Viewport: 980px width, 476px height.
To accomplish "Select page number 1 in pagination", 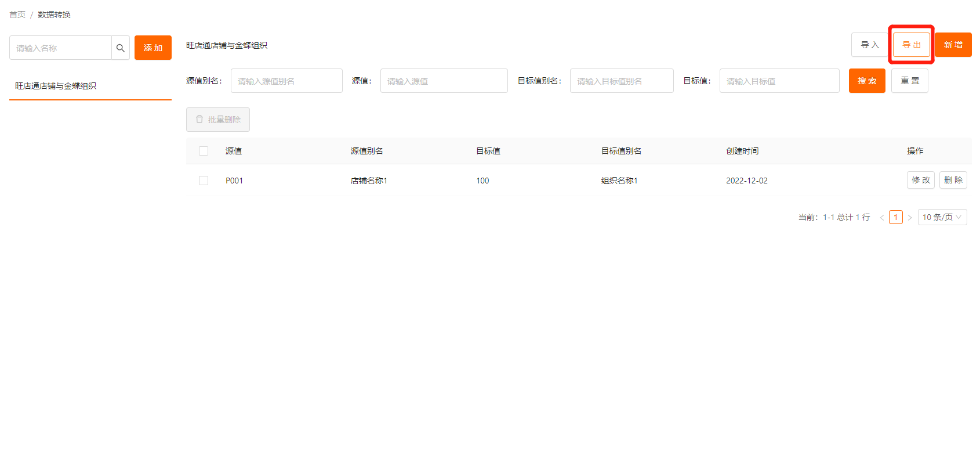I will point(895,217).
